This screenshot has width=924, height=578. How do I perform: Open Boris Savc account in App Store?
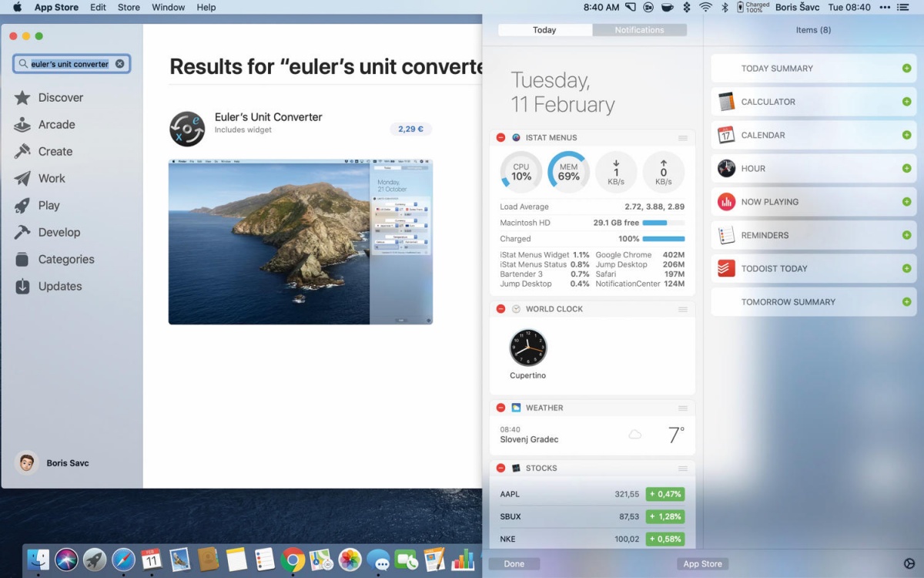point(52,463)
